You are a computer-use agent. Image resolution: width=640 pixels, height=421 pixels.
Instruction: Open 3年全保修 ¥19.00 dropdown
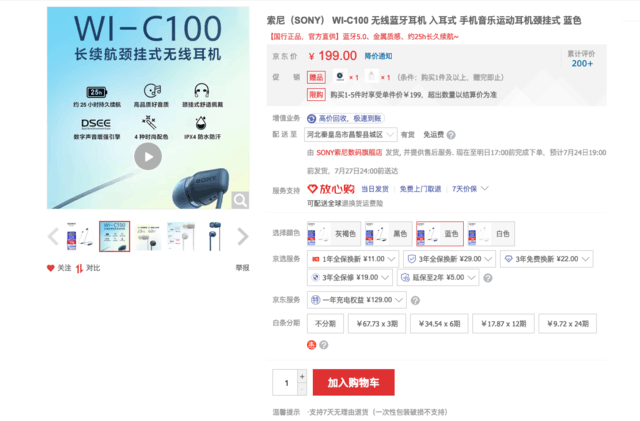pos(350,277)
